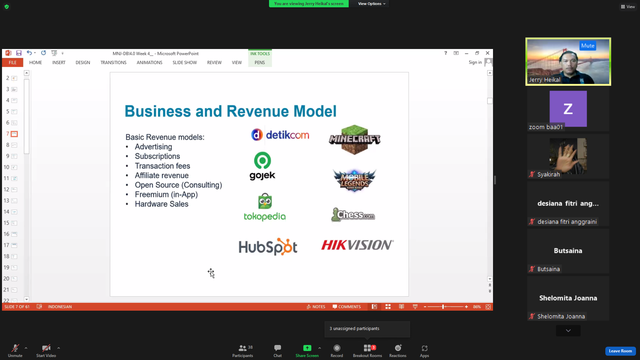Click the green Share Screen icon
This screenshot has width=640, height=360.
coord(307,348)
